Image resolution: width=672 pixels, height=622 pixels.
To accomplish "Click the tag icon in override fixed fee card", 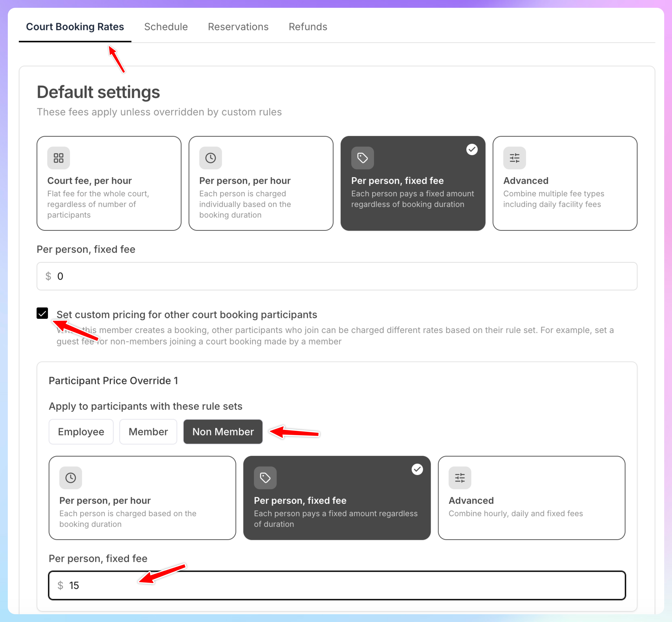I will coord(265,478).
